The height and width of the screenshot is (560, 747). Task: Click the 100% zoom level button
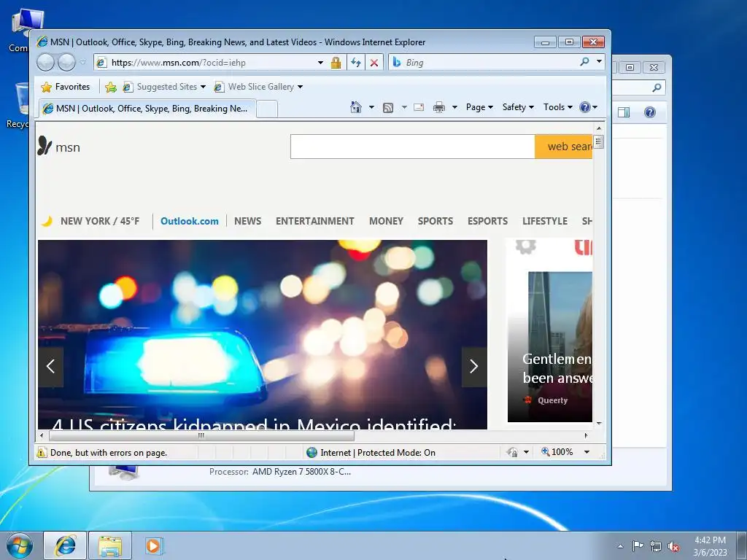(x=557, y=452)
